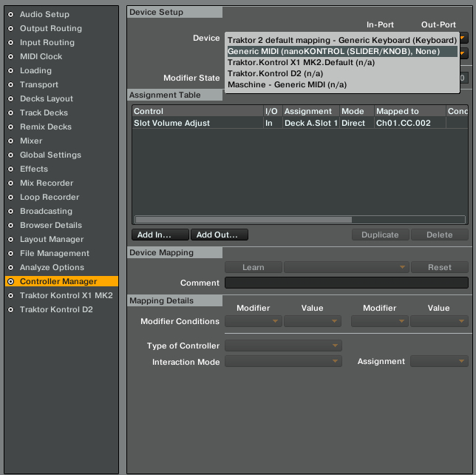Open second Modifier condition dropdown
Viewport: 476px width, 475px height.
380,321
